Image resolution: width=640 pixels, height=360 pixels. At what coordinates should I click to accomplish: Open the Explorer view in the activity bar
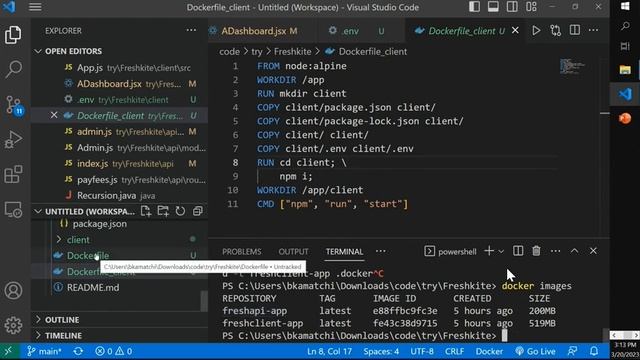(x=13, y=35)
